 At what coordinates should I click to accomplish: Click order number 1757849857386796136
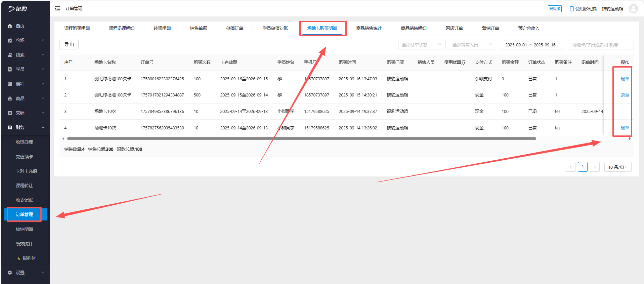tap(162, 111)
